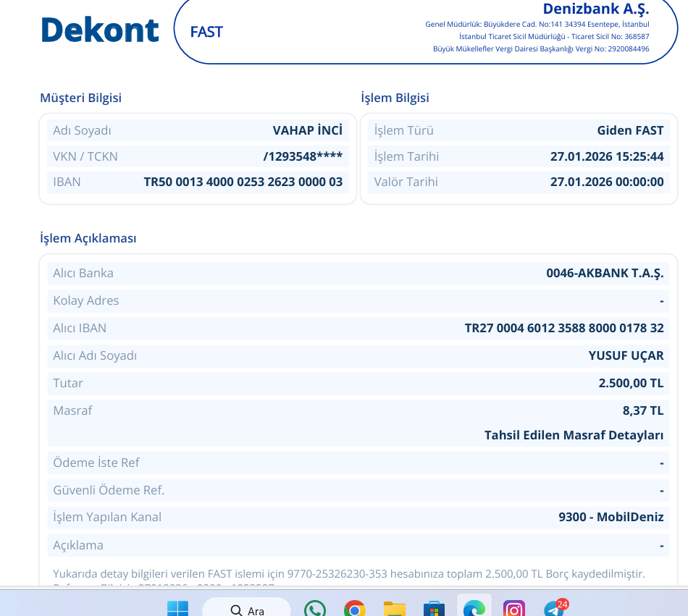Open File Explorer folder icon
Viewport: 688px width, 616px height.
click(x=395, y=609)
